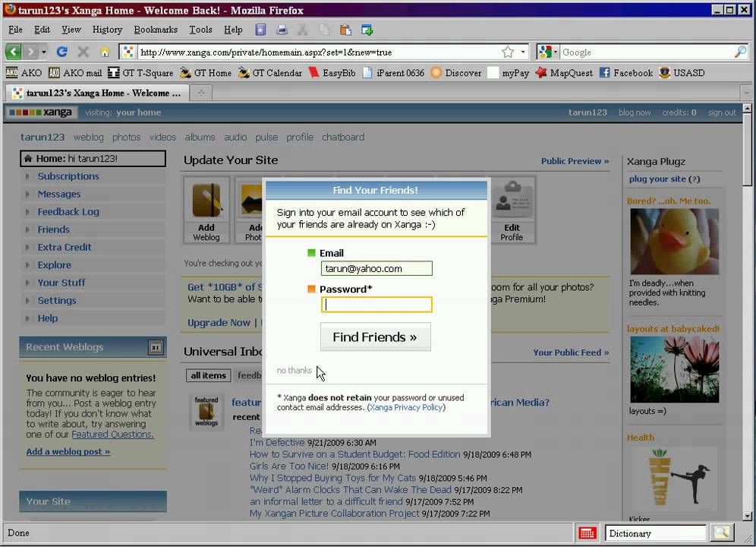Image resolution: width=756 pixels, height=547 pixels.
Task: Open the URL bar history dropdown
Action: (523, 52)
